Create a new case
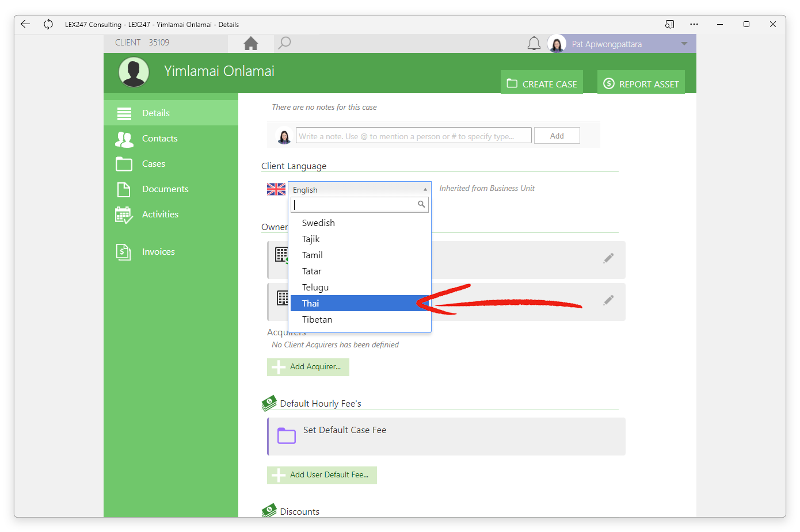This screenshot has width=800, height=532. point(542,82)
